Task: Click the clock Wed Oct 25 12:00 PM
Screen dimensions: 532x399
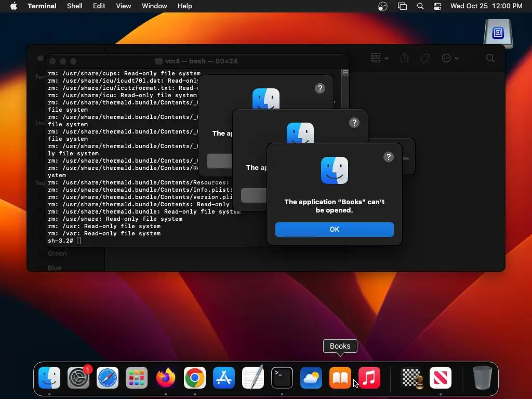Action: pos(486,6)
